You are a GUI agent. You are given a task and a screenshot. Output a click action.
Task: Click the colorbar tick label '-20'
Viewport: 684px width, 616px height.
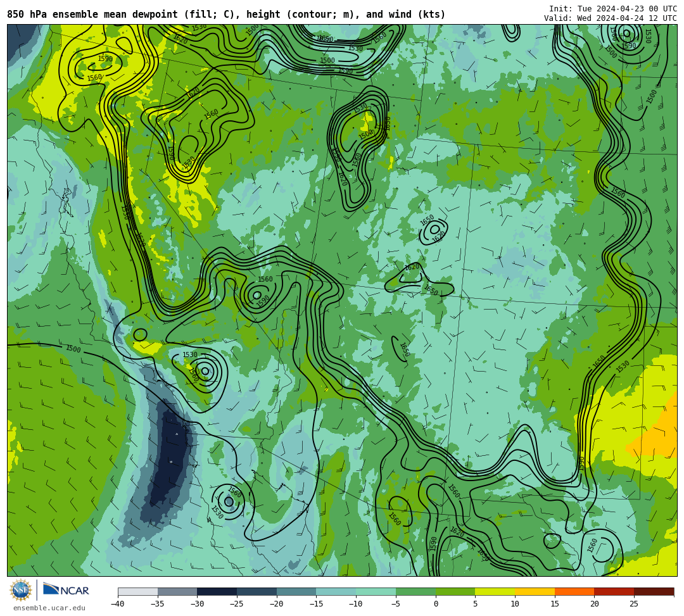[x=276, y=604]
